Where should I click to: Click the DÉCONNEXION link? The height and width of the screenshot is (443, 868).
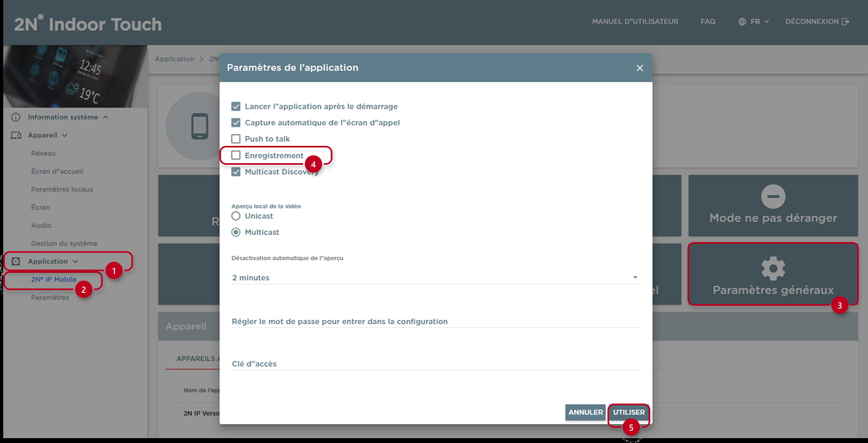[817, 22]
